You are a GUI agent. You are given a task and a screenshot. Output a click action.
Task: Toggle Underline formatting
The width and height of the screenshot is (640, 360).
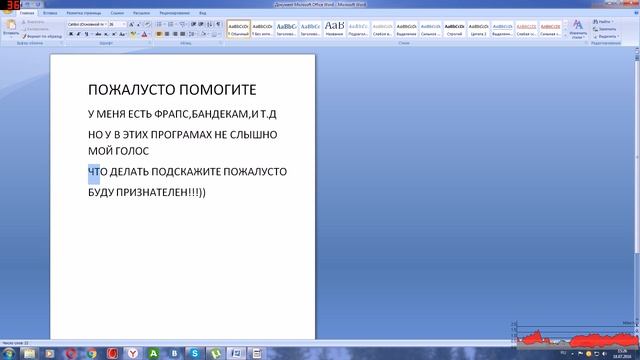(x=87, y=34)
